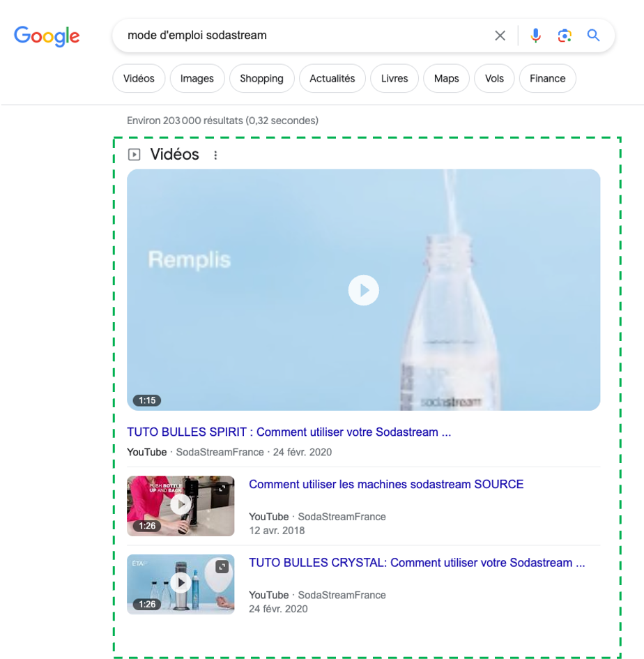Click the Vidéos section heading
Screen dimensions: 644x659
[x=175, y=154]
